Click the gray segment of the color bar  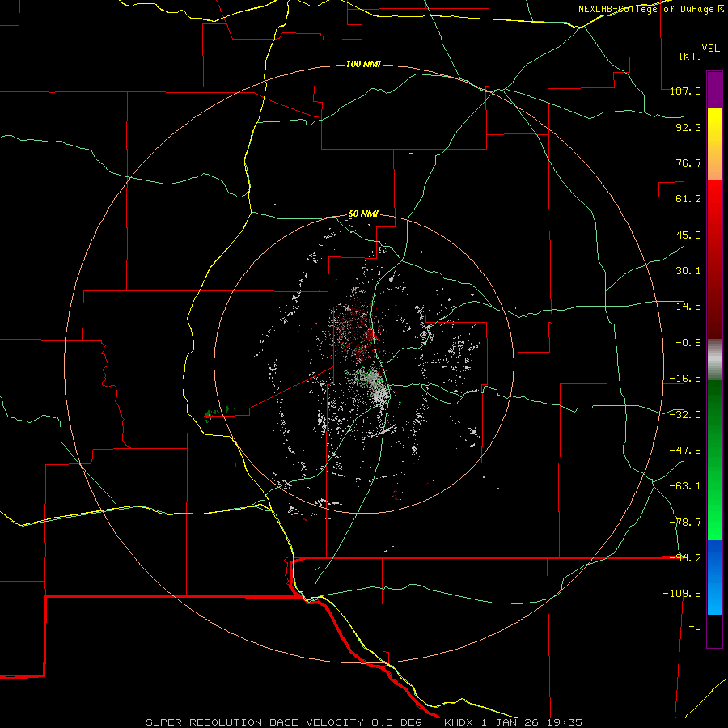pos(714,360)
